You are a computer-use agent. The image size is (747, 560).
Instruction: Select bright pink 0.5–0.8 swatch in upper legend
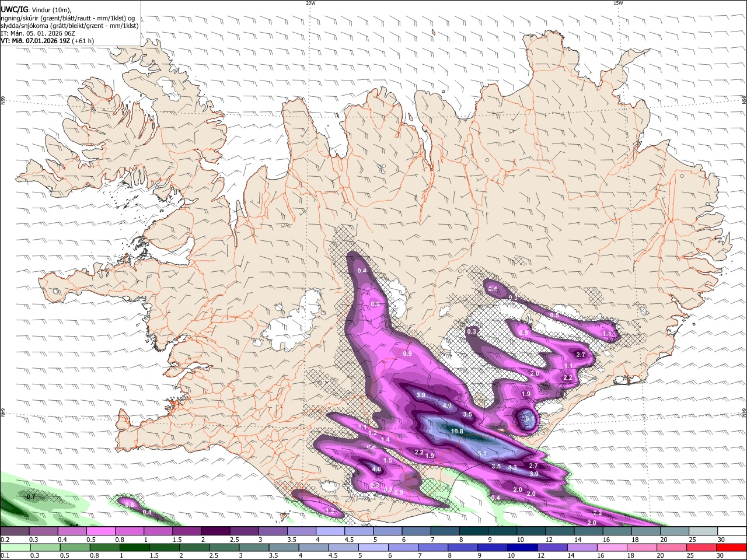[100, 531]
